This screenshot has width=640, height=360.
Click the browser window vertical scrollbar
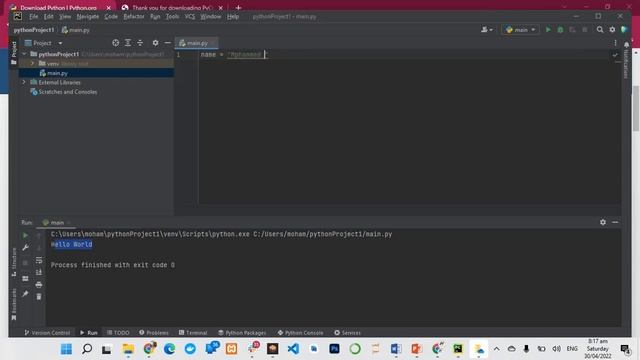[x=636, y=109]
